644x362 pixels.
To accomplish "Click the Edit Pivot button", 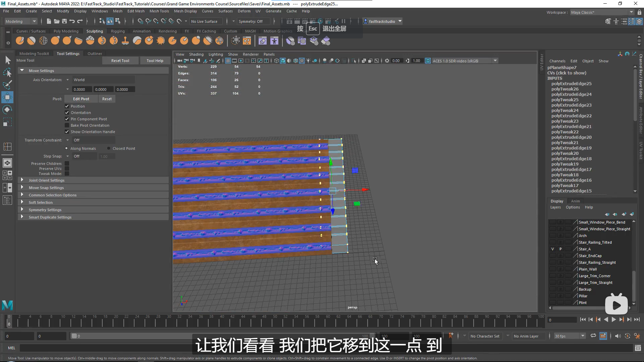I will 80,99.
